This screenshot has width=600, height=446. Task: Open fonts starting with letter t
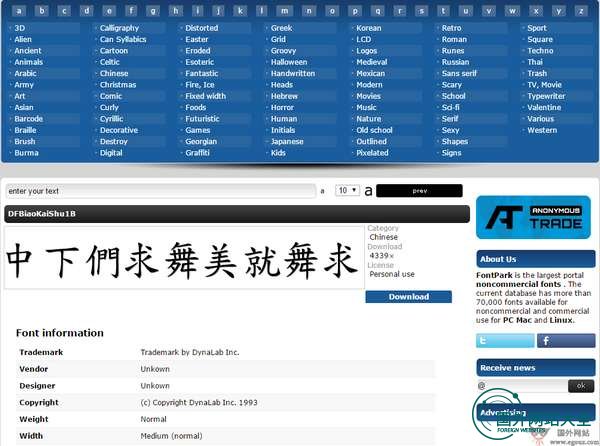[x=443, y=11]
